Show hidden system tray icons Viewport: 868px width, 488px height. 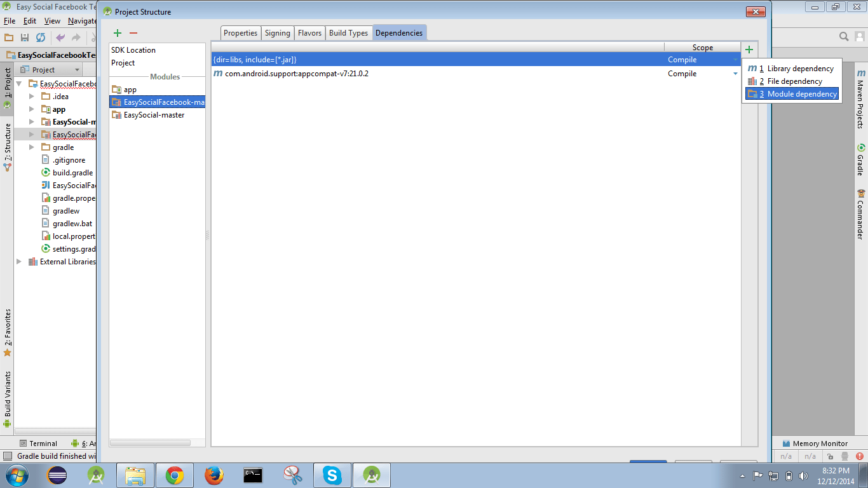(x=742, y=475)
